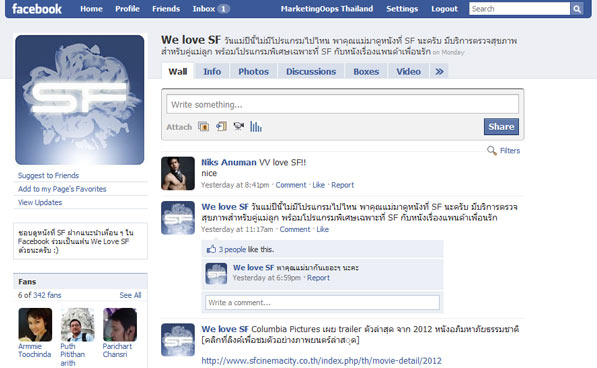Focus the Write a comment field
Viewport: 597px width, 368px height.
pos(322,303)
